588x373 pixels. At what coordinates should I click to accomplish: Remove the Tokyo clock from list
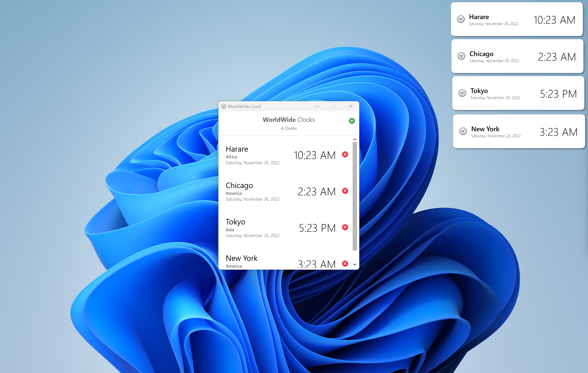tap(345, 227)
